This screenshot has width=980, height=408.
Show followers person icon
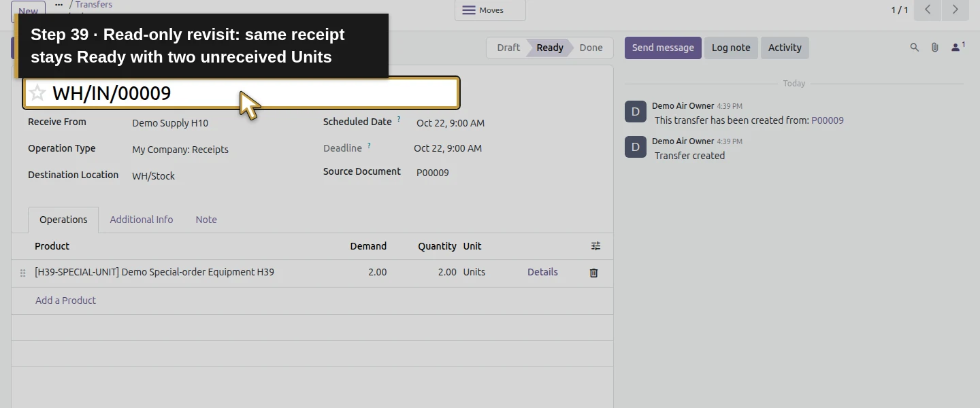[x=958, y=47]
